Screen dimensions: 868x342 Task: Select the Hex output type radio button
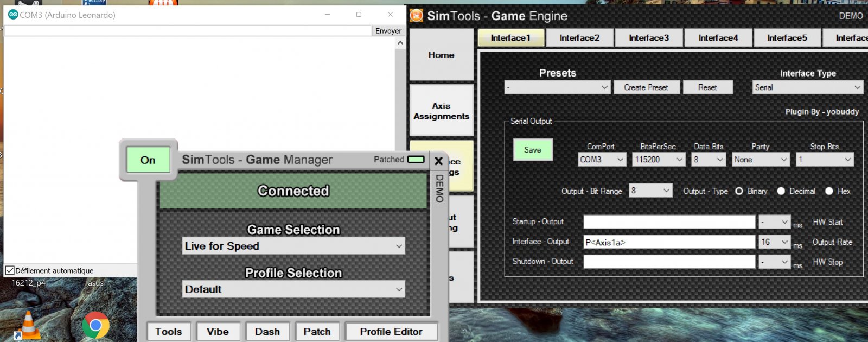[x=829, y=191]
